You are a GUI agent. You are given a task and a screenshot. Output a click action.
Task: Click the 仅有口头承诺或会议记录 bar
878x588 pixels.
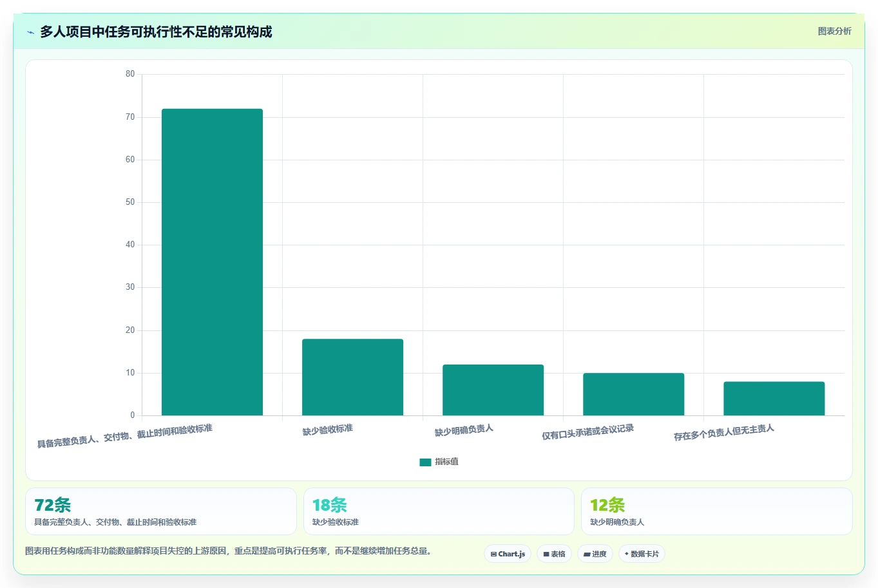pyautogui.click(x=633, y=394)
